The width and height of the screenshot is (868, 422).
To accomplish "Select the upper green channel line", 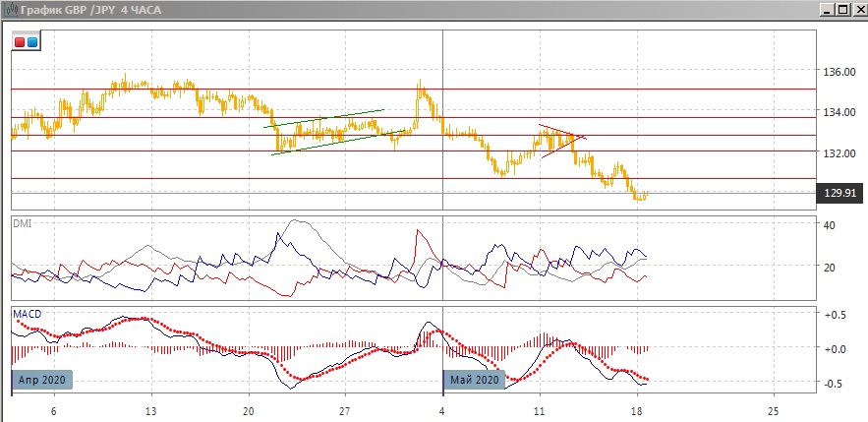I will click(x=324, y=117).
